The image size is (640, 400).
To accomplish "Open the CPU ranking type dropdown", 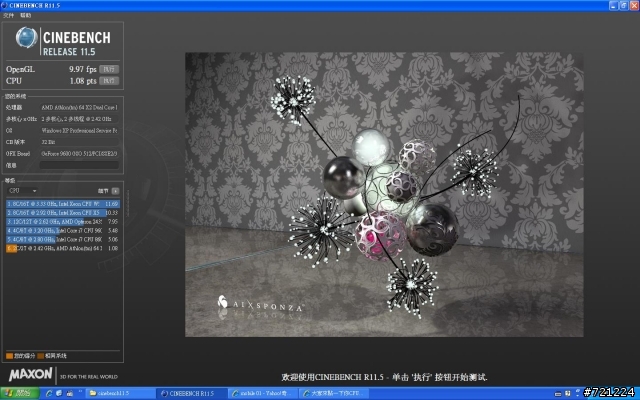I will [x=22, y=191].
